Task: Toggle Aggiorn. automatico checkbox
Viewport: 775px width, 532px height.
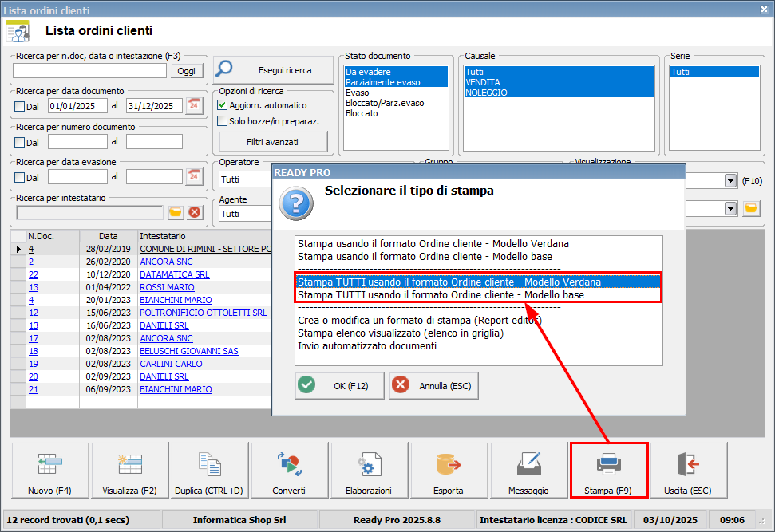Action: (x=223, y=105)
